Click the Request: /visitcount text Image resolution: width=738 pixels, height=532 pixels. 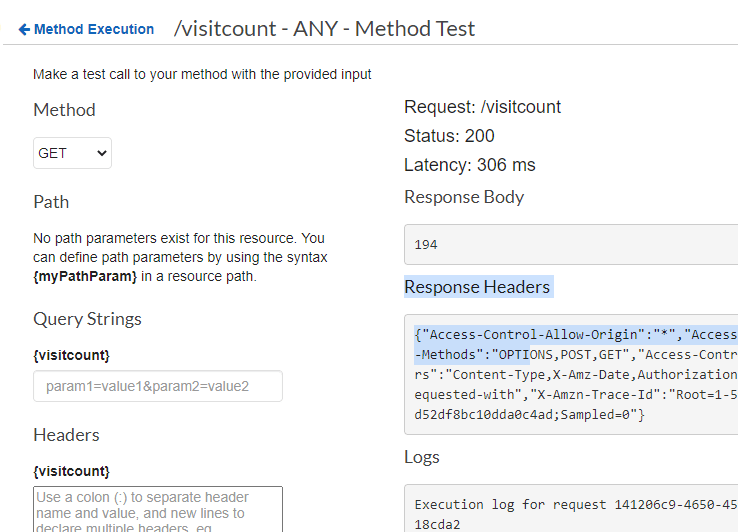click(482, 107)
